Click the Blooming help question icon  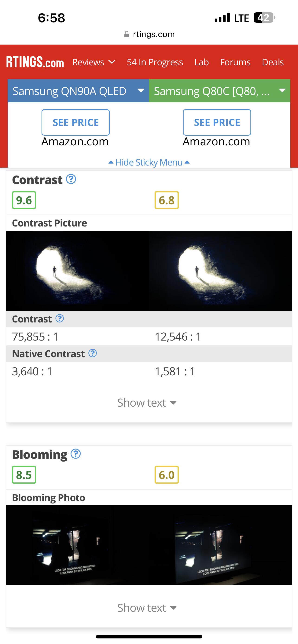[76, 454]
